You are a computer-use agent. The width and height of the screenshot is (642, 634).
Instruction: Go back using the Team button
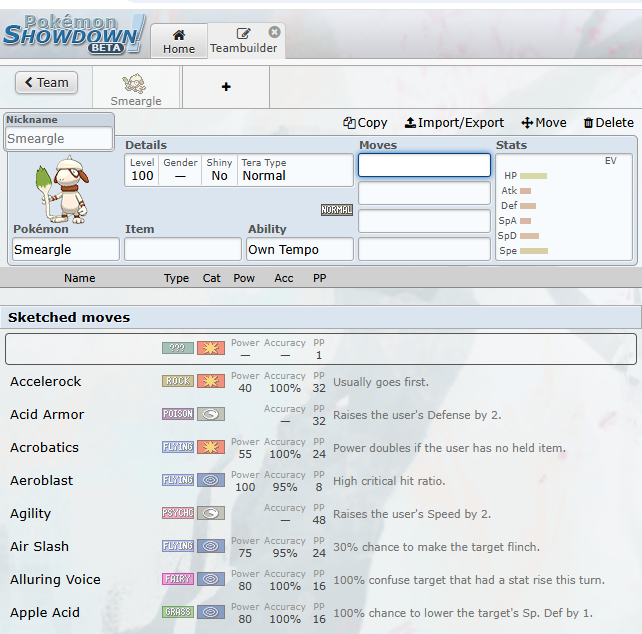pyautogui.click(x=47, y=83)
